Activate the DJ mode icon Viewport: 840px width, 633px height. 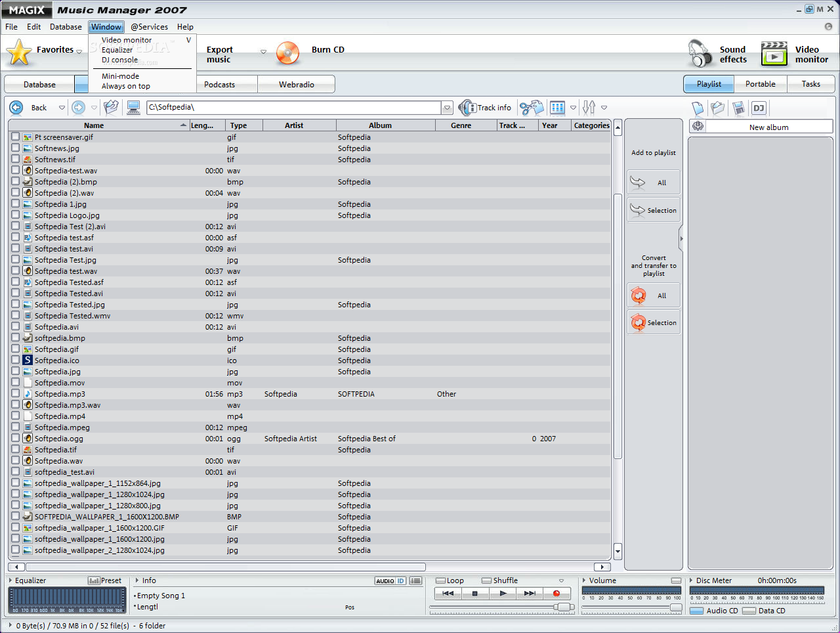pos(759,108)
